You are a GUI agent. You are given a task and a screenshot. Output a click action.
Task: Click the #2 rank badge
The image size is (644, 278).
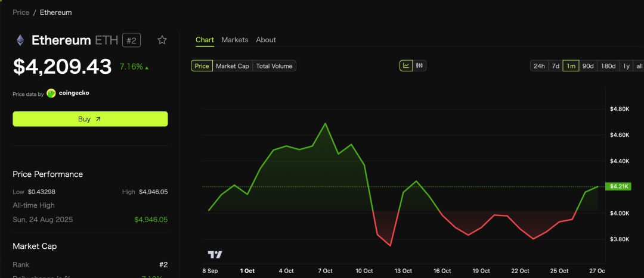[131, 40]
